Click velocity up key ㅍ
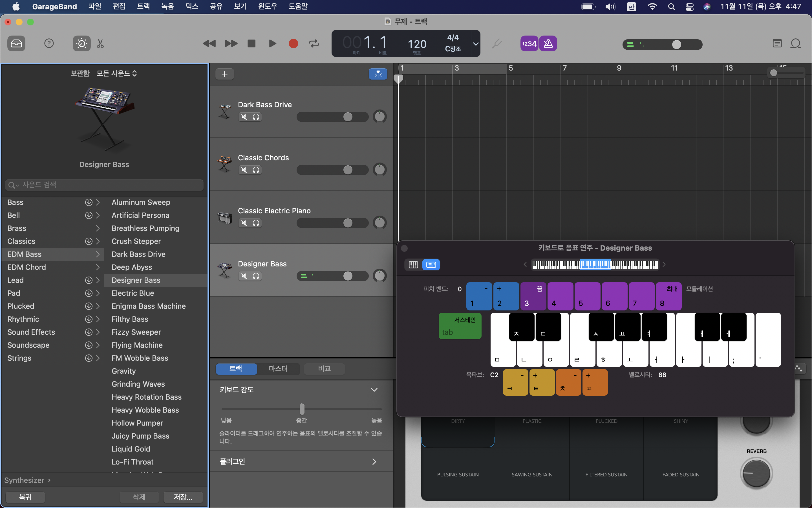This screenshot has width=812, height=508. 595,382
